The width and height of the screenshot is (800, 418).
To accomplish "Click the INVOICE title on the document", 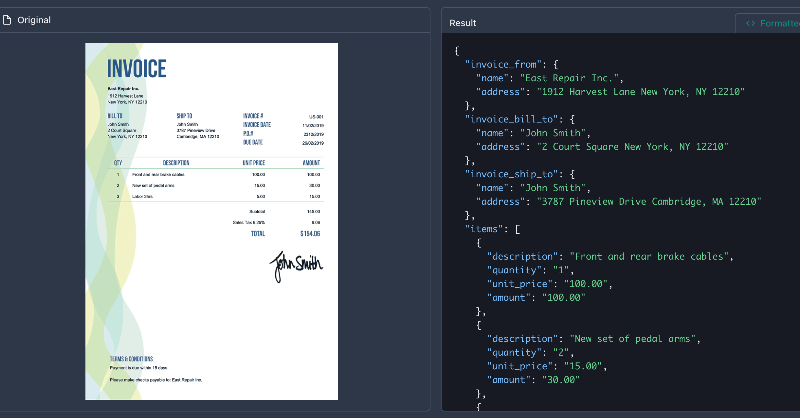I will tap(136, 68).
